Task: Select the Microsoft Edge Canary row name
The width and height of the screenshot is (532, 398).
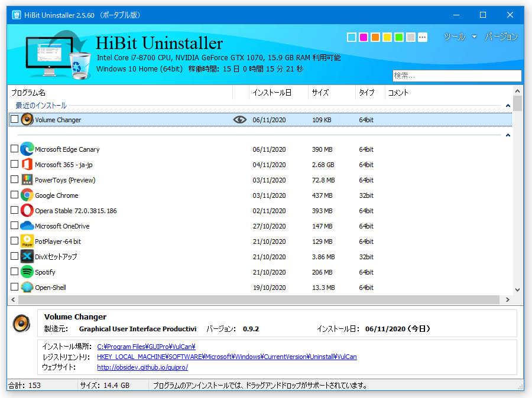Action: click(x=67, y=149)
